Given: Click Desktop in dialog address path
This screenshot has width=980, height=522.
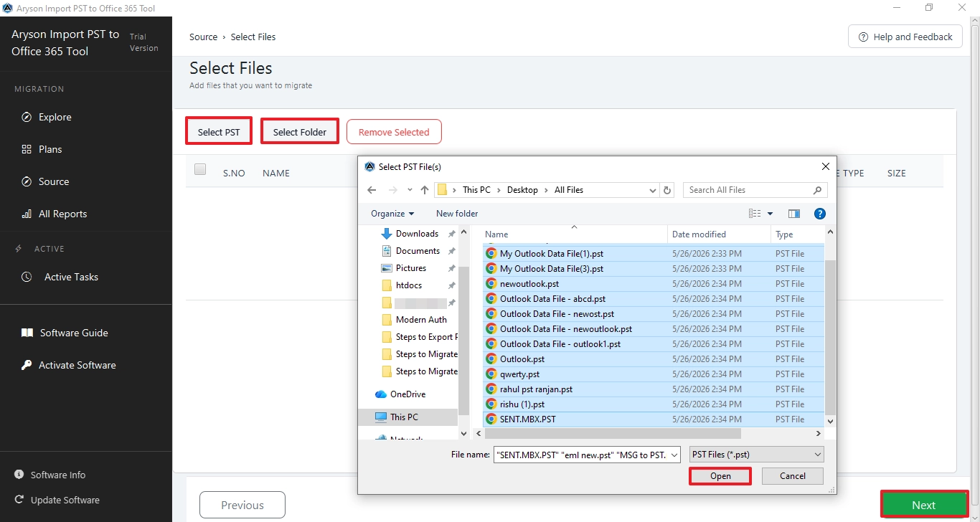Looking at the screenshot, I should pos(522,190).
